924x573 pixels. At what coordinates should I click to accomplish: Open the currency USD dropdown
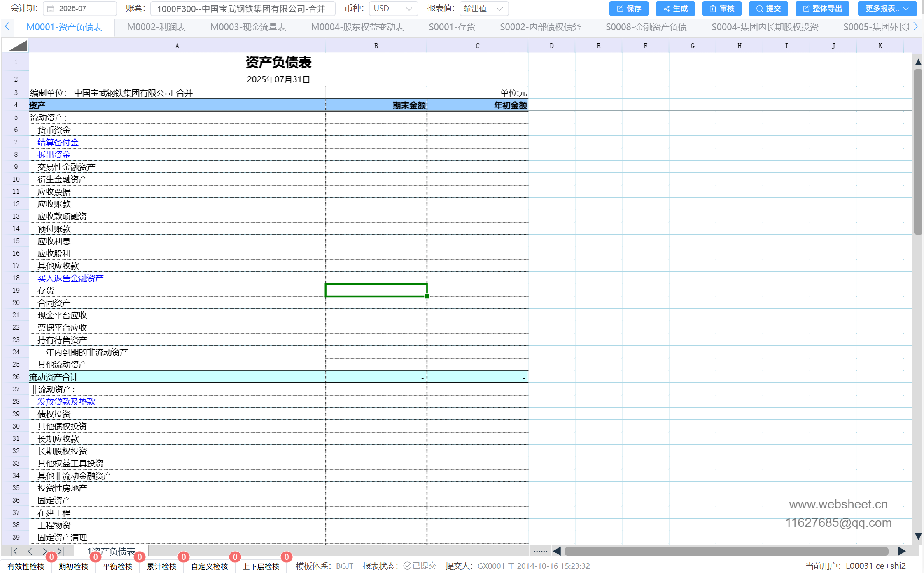[393, 9]
